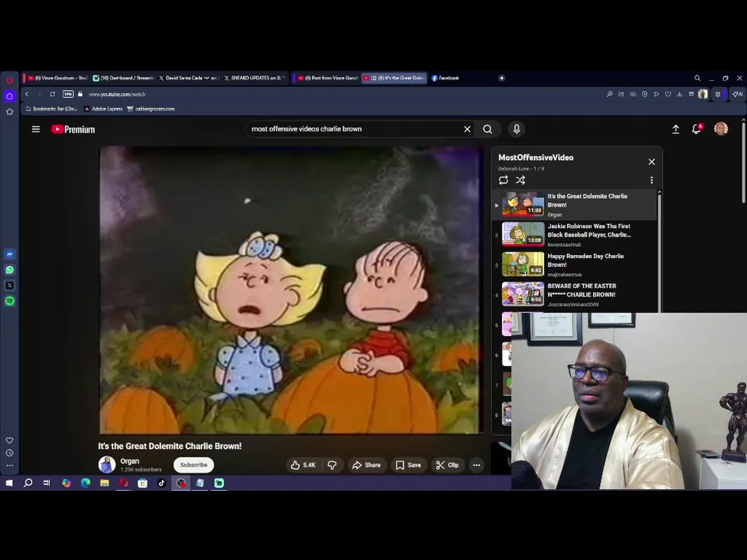Viewport: 747px width, 560px height.
Task: Open Opera main menu logo
Action: (9, 79)
